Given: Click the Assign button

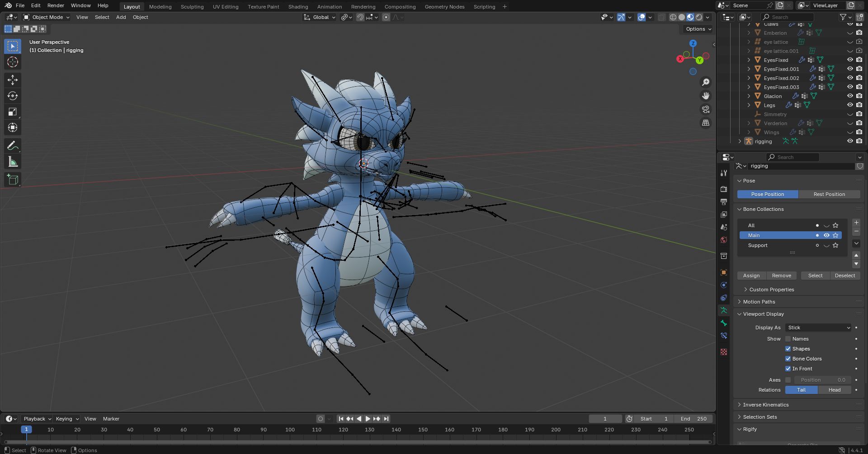Looking at the screenshot, I should coord(751,276).
